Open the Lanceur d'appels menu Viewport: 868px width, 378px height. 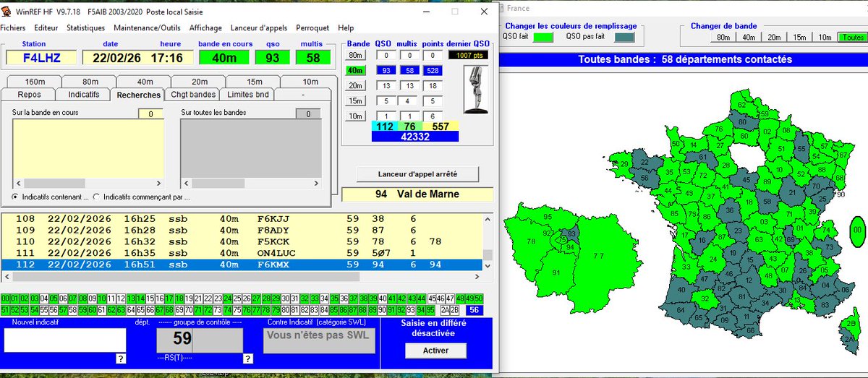(259, 27)
